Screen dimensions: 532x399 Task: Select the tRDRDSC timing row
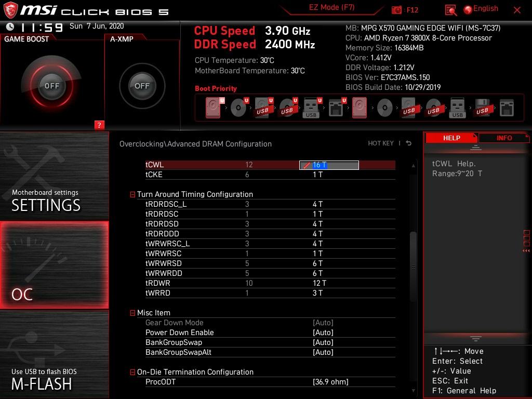[x=270, y=214]
